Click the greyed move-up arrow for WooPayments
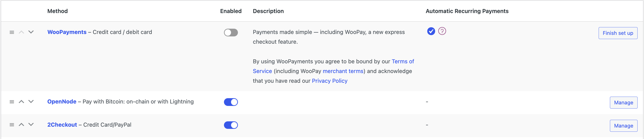 click(21, 32)
